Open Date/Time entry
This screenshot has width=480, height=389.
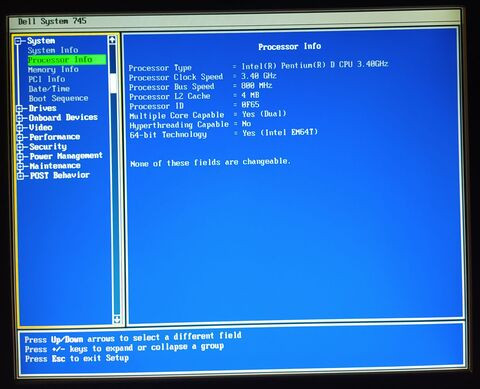pyautogui.click(x=49, y=89)
